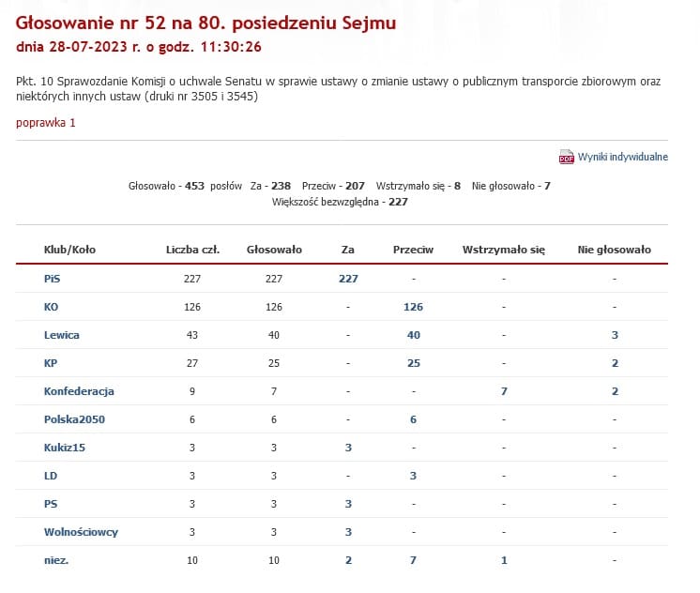The image size is (700, 593).
Task: Select the PiS club link
Action: coord(52,279)
